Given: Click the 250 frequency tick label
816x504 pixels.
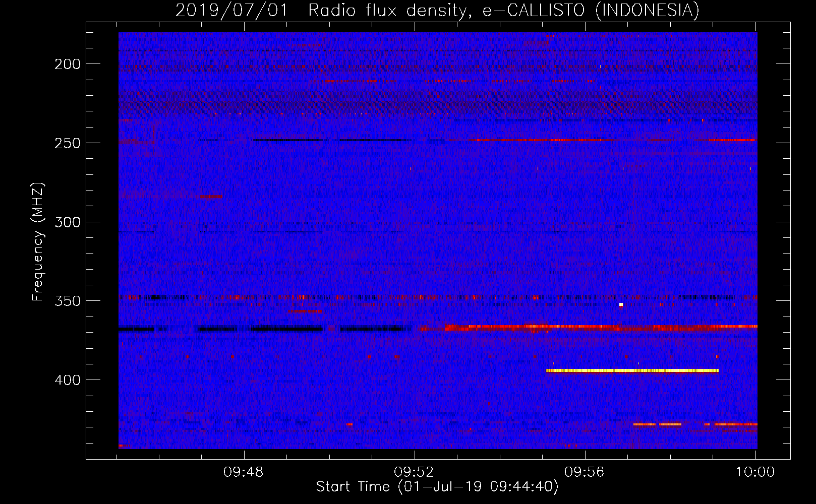Looking at the screenshot, I should tap(68, 143).
